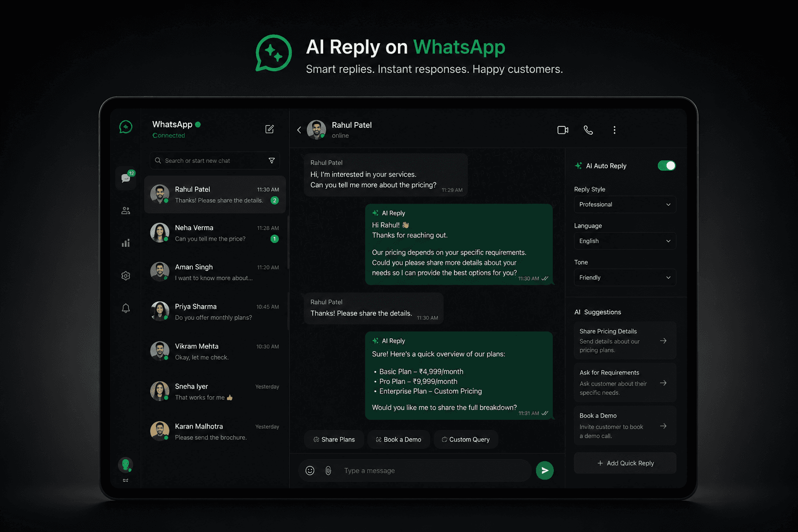Click arrow on Share Pricing Details suggestion
The image size is (798, 532).
(x=663, y=341)
